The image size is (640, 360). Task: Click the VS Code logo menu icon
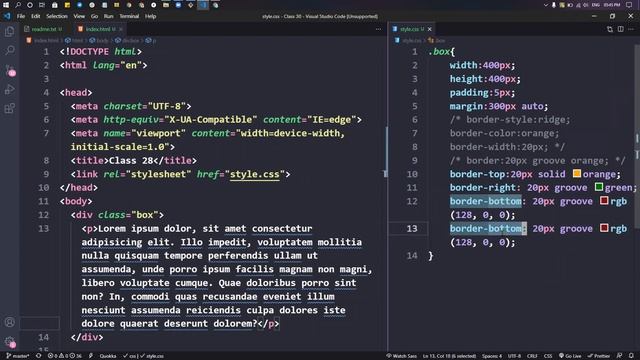[7, 16]
